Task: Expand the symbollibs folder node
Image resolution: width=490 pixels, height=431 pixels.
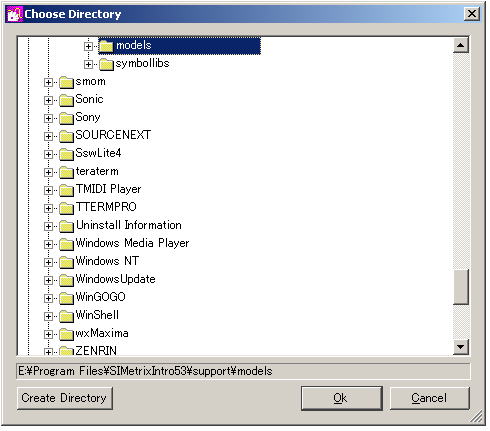Action: [x=88, y=64]
